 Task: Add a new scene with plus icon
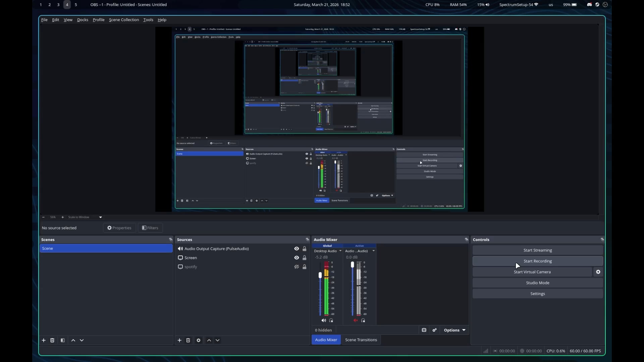44,340
